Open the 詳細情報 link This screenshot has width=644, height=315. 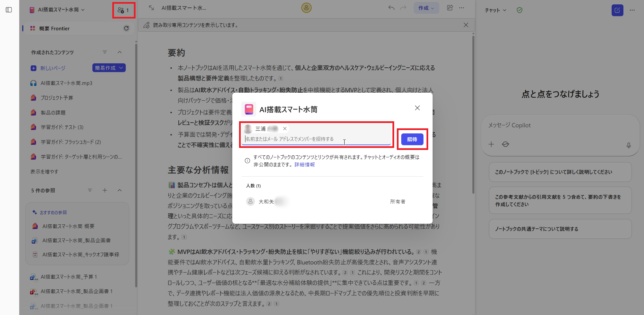[304, 164]
